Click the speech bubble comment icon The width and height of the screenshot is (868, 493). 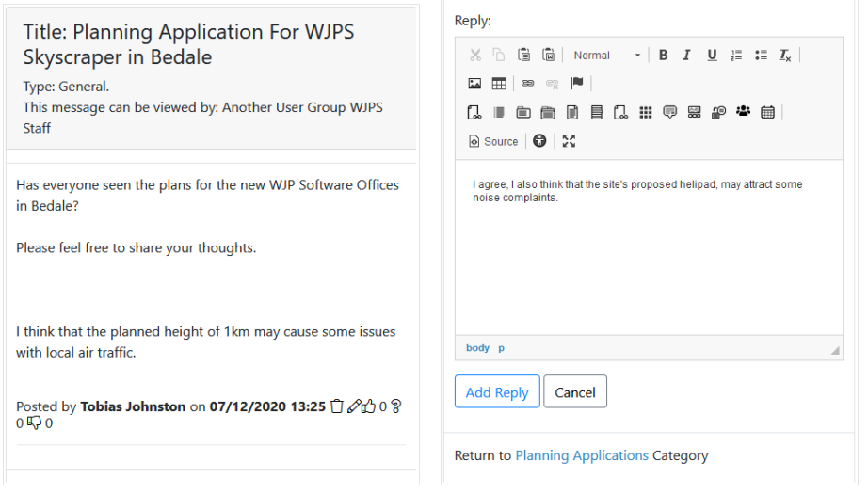(669, 113)
